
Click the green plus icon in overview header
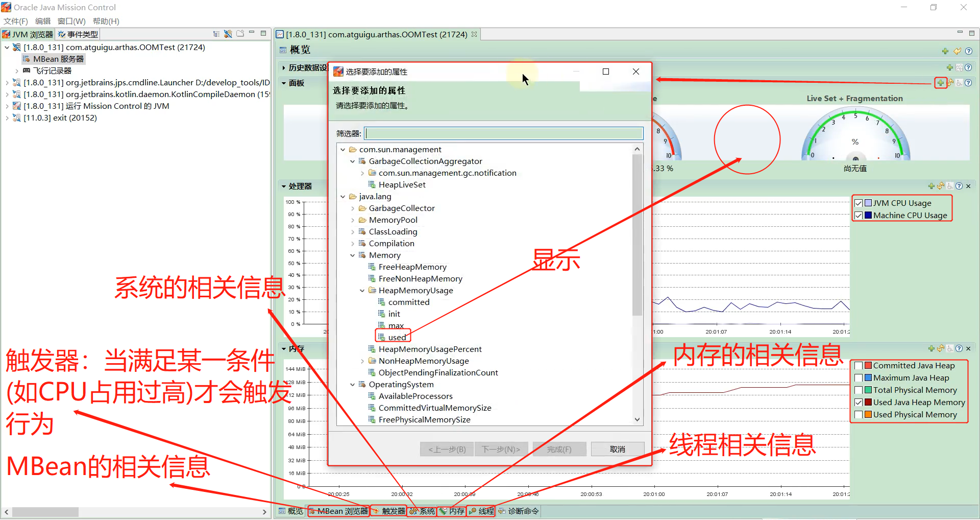[x=945, y=51]
